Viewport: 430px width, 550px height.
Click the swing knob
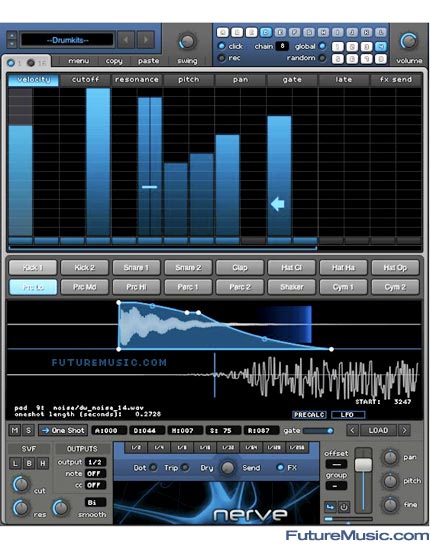point(187,41)
